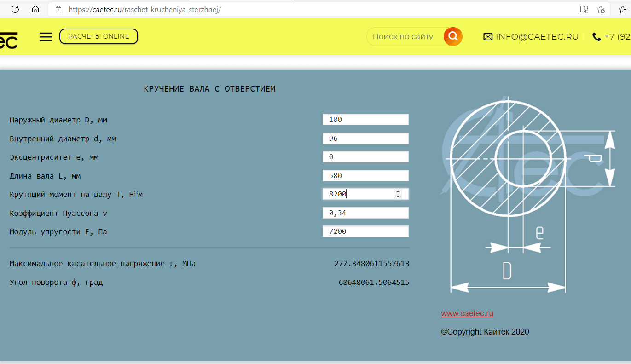Click the label Крутящий момент на валу T
631x364 pixels.
[76, 195]
